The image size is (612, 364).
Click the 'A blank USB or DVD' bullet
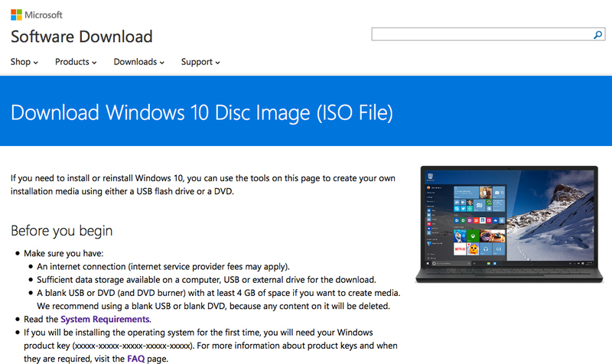click(x=219, y=299)
